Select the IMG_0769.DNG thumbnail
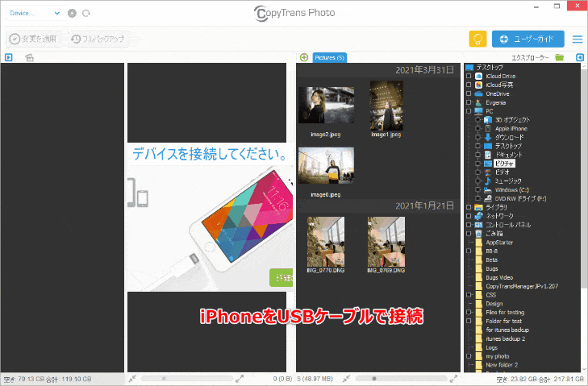Screen dimensions: 588x386 pyautogui.click(x=386, y=242)
